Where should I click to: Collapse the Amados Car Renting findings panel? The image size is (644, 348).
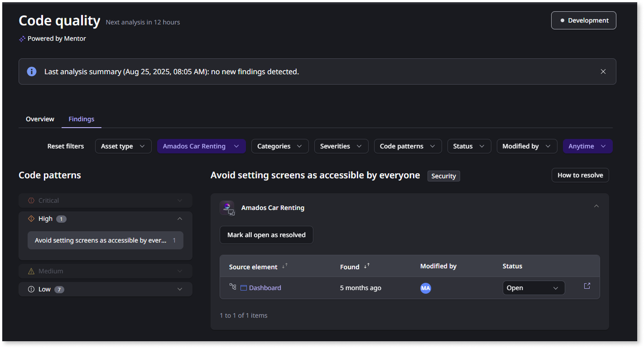coord(596,206)
